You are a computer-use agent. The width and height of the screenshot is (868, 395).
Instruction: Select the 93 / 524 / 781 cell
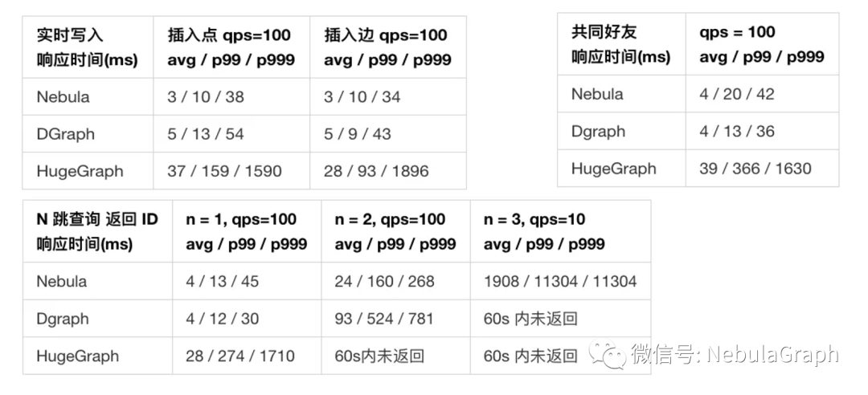pyautogui.click(x=395, y=319)
